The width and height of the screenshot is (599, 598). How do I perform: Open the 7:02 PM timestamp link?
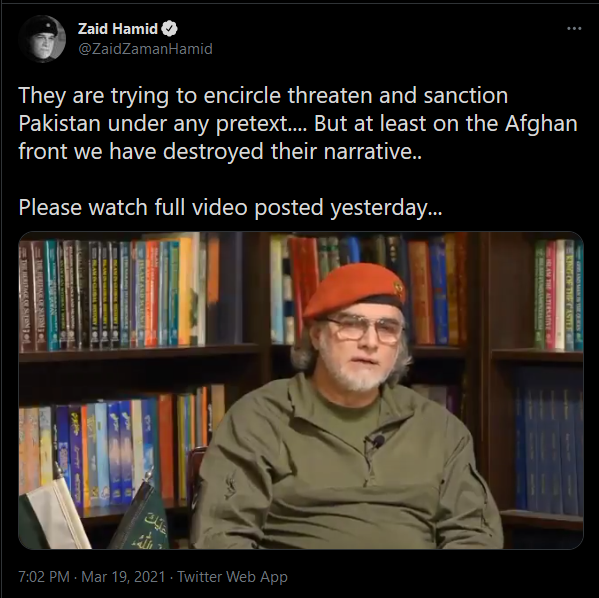click(x=44, y=577)
